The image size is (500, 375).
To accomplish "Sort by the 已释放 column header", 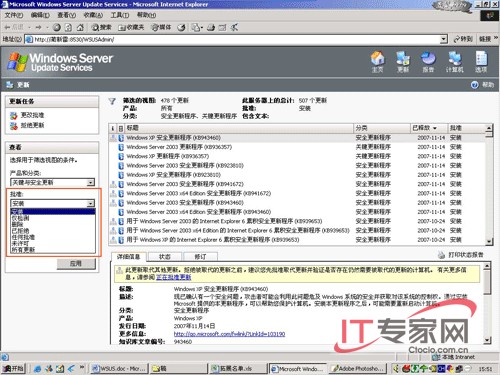I will point(428,128).
